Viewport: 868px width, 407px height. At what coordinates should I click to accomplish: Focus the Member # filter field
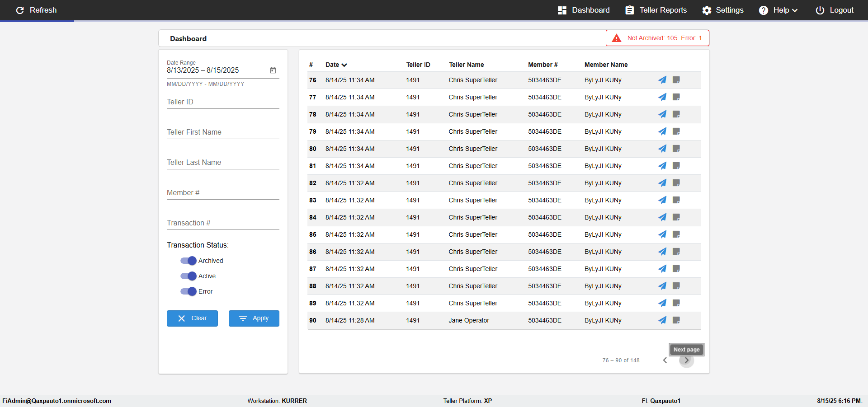(223, 192)
